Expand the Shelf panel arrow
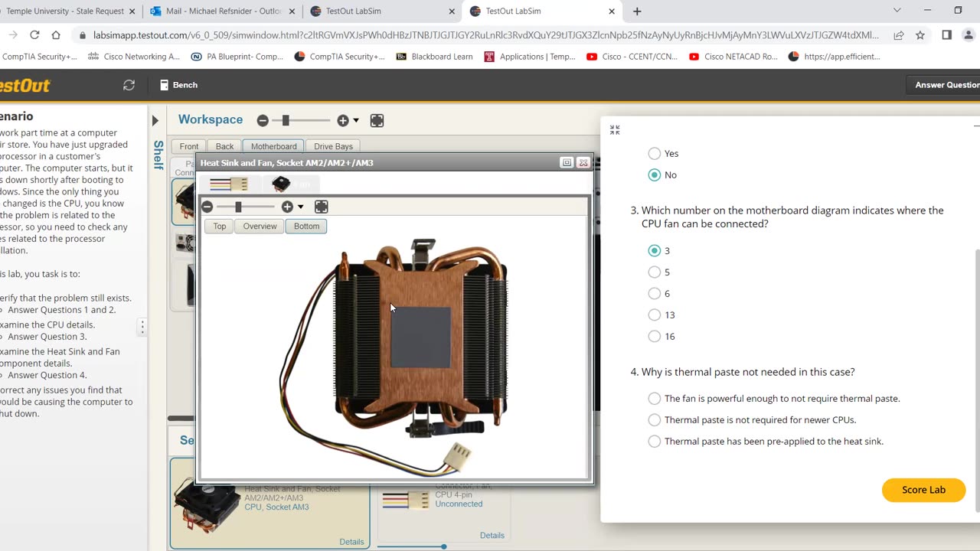The width and height of the screenshot is (980, 551). [x=155, y=121]
